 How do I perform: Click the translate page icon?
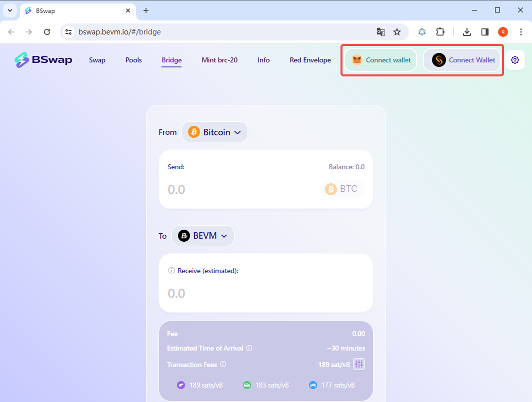pos(380,32)
